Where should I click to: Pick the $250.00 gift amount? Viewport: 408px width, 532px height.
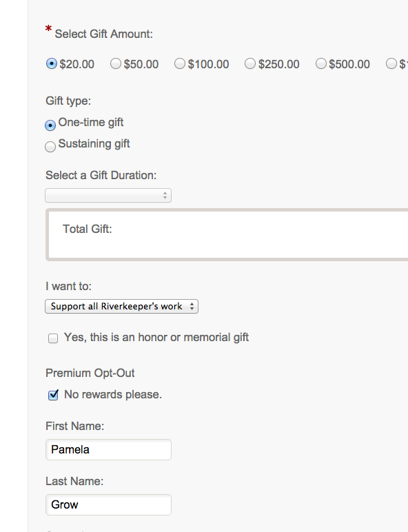click(250, 63)
